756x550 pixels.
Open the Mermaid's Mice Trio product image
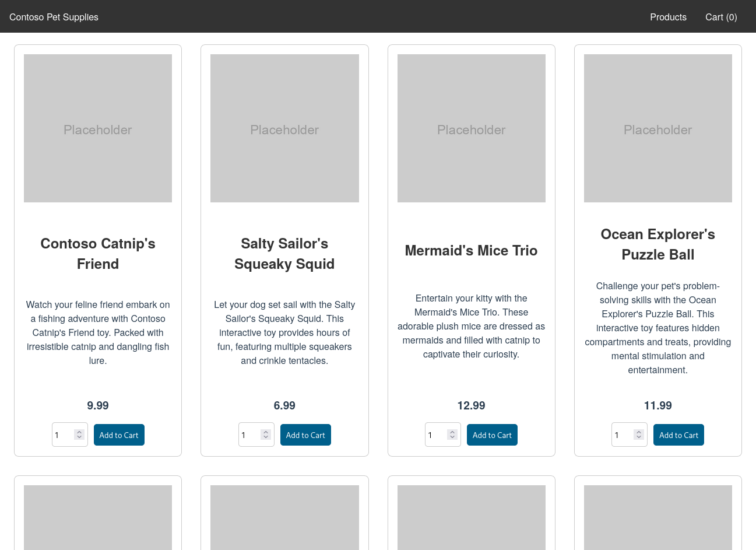coord(471,128)
